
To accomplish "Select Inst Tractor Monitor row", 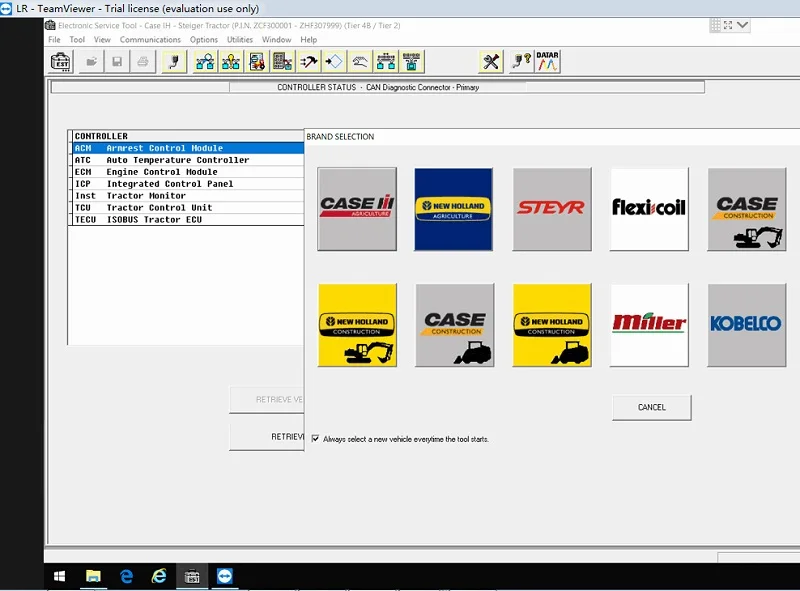I will click(x=188, y=195).
